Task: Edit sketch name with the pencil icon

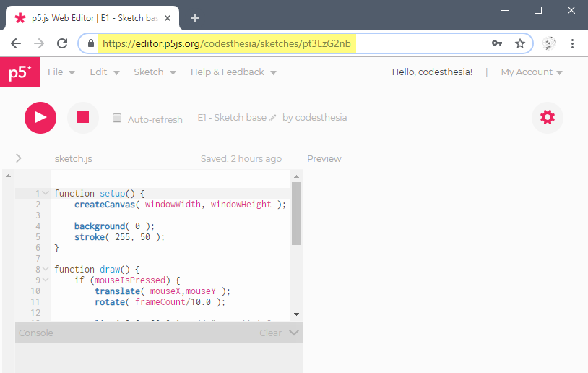Action: [273, 118]
